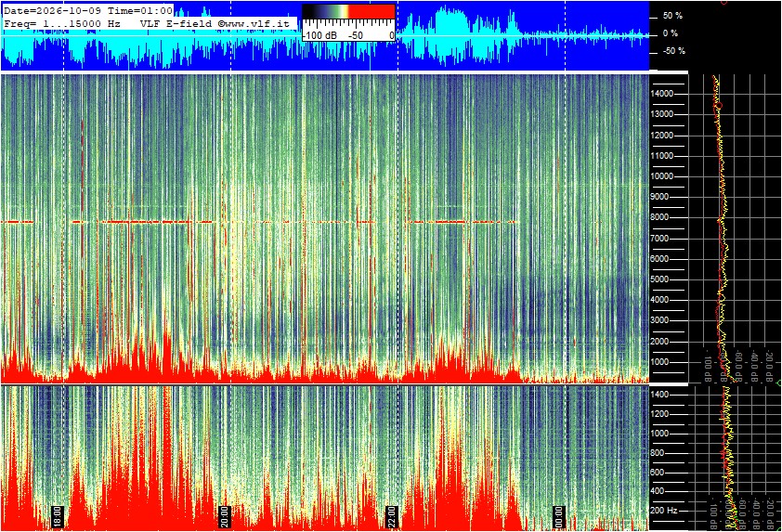Image resolution: width=782 pixels, height=532 pixels.
Task: Click the 12000 frequency axis label
Action: [x=662, y=136]
